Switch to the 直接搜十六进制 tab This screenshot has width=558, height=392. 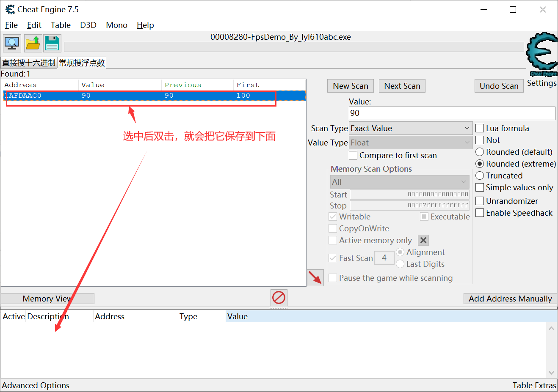pos(29,63)
